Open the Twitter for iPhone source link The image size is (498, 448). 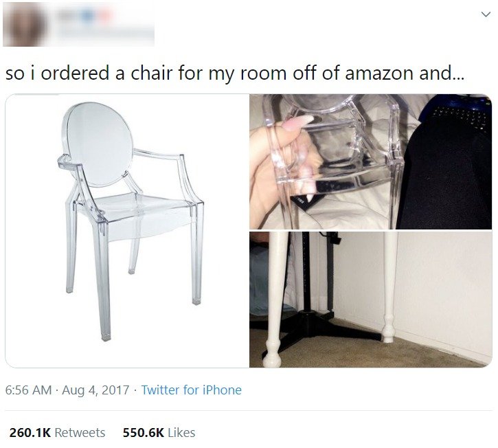pyautogui.click(x=192, y=390)
